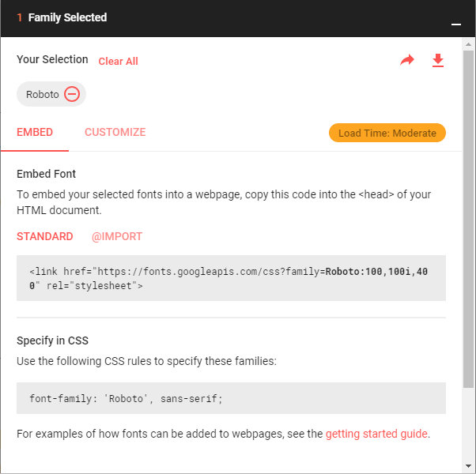Click the Load Time: Moderate badge
This screenshot has height=474, width=476.
387,133
